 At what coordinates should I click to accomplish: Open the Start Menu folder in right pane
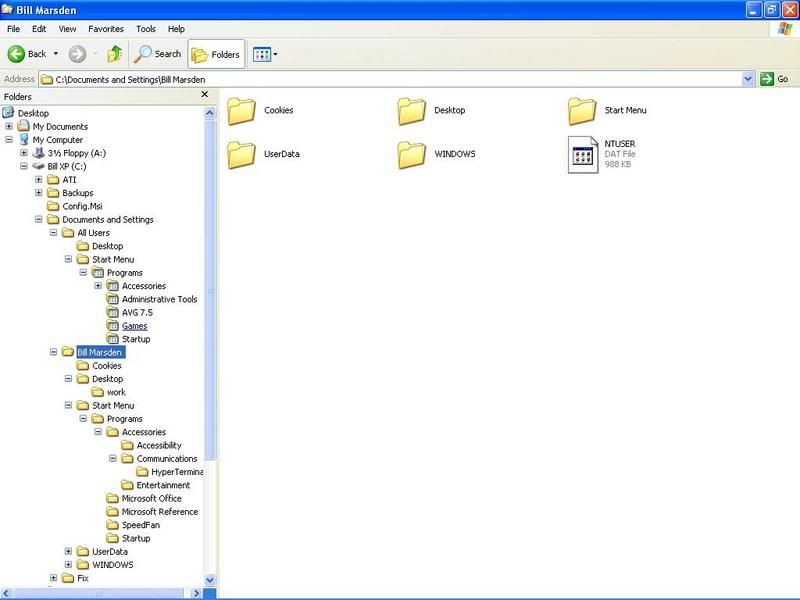point(582,111)
